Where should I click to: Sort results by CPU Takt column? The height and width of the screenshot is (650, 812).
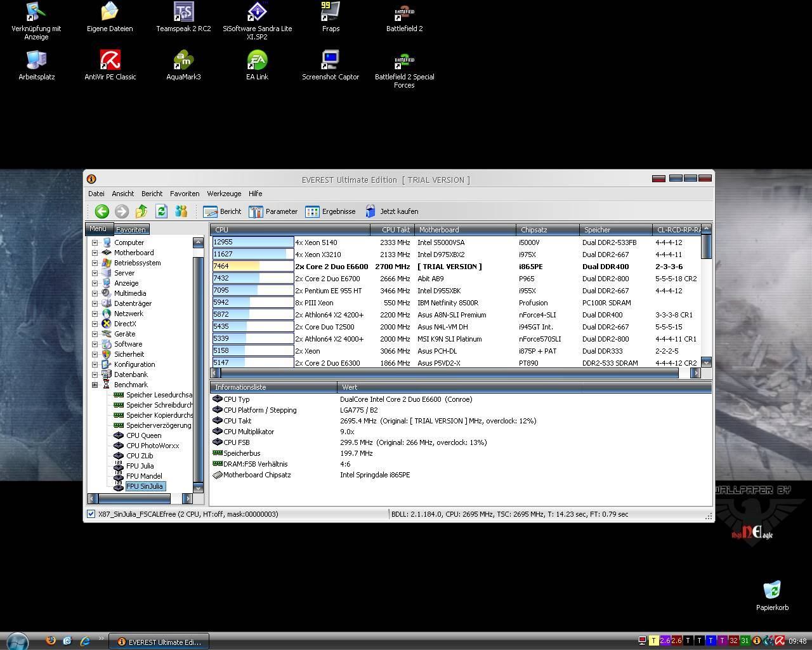pyautogui.click(x=393, y=230)
